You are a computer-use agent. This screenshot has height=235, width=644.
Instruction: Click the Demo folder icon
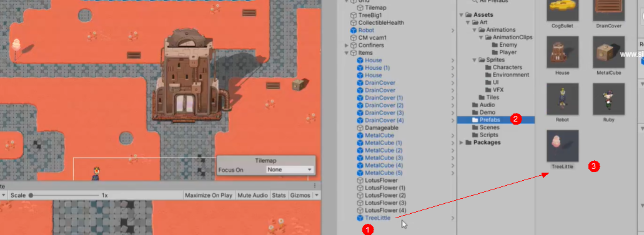click(x=475, y=112)
